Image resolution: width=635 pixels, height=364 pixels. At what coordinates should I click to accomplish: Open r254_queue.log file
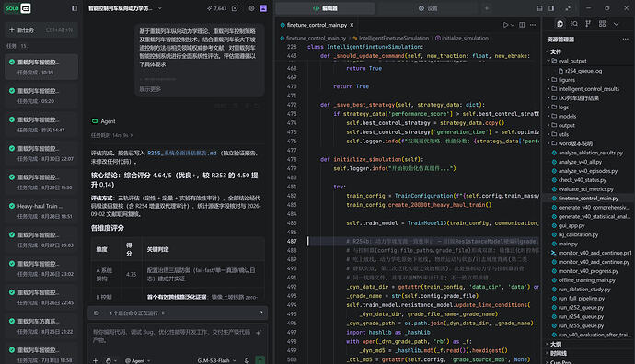pos(583,71)
